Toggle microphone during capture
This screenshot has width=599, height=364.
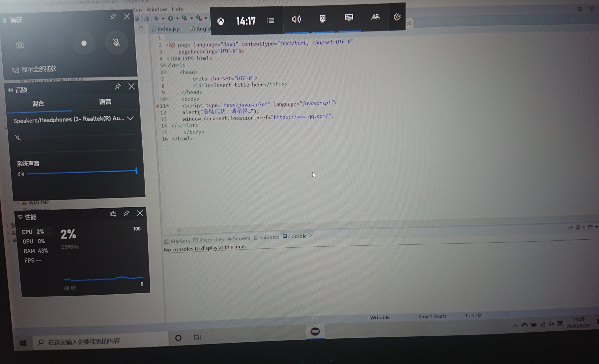pos(116,42)
